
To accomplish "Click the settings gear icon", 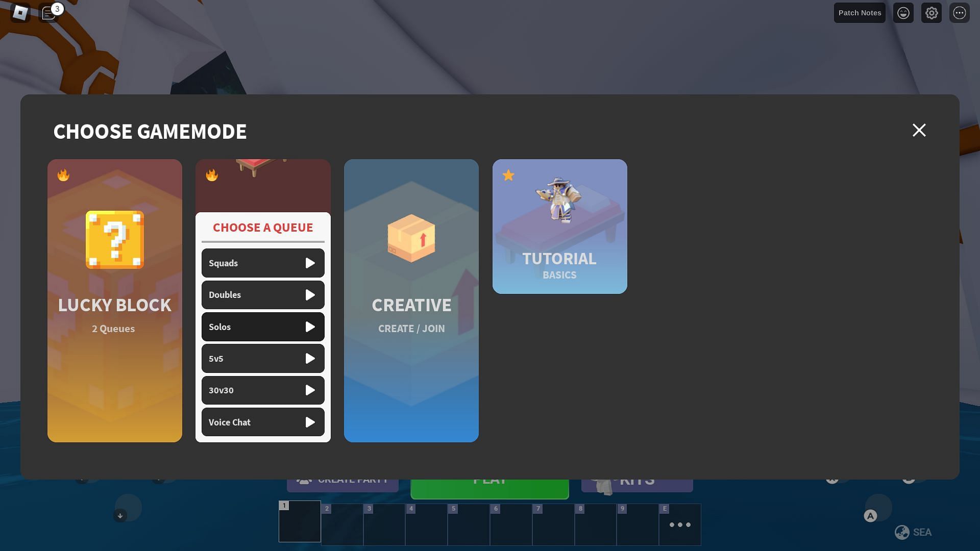I will 932,12.
